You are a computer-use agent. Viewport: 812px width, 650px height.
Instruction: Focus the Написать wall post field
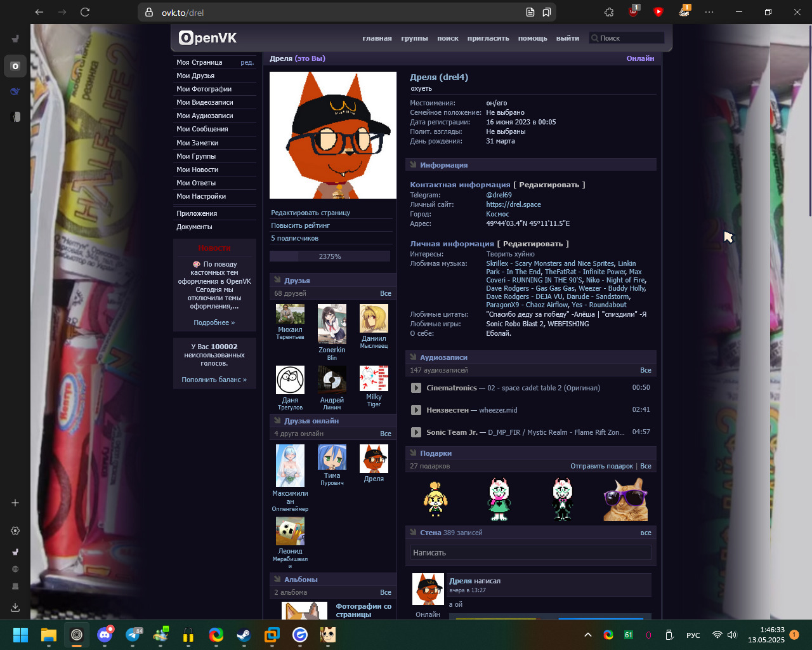coord(530,552)
